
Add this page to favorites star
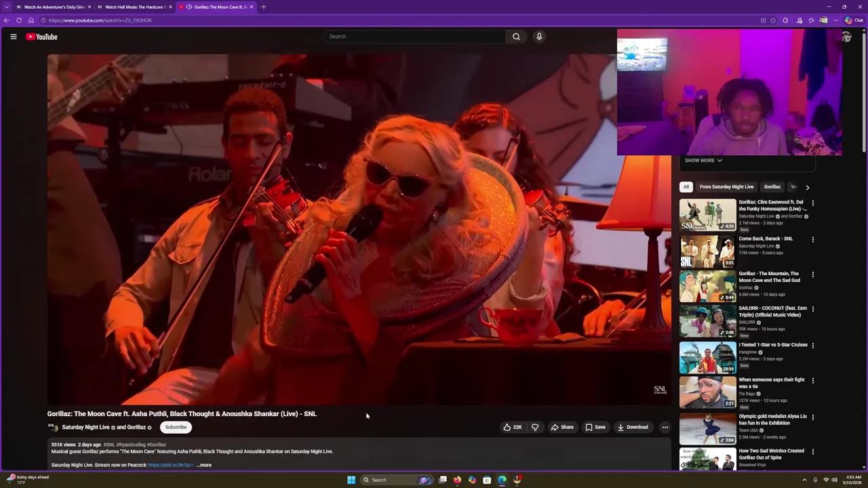[x=773, y=20]
